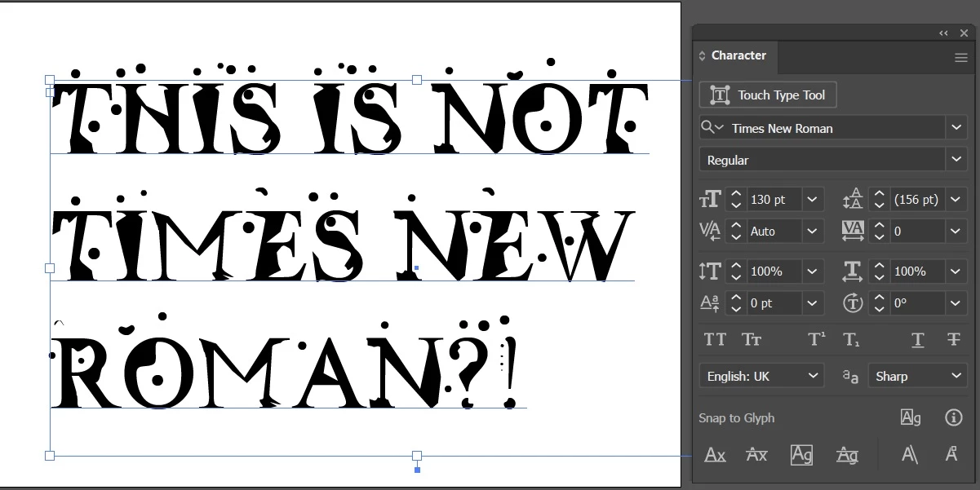This screenshot has width=980, height=490.
Task: Toggle Underline formatting
Action: pos(918,339)
